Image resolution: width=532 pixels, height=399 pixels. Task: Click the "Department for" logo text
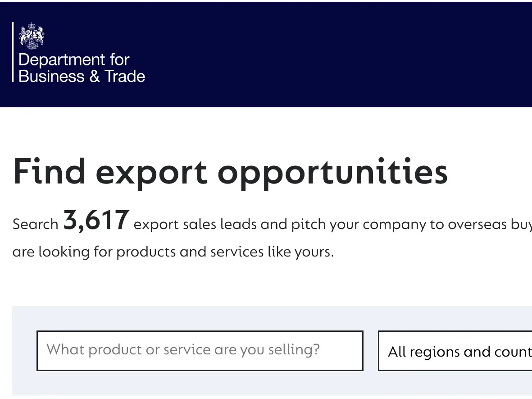click(74, 60)
